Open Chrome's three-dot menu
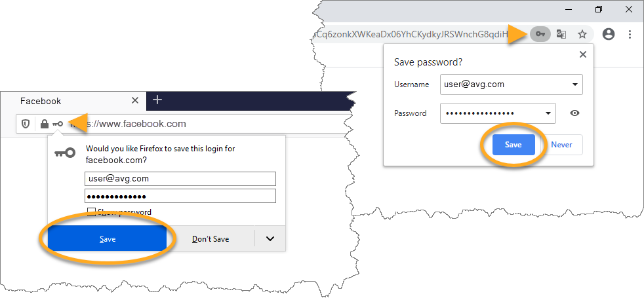Image resolution: width=644 pixels, height=300 pixels. pos(630,34)
